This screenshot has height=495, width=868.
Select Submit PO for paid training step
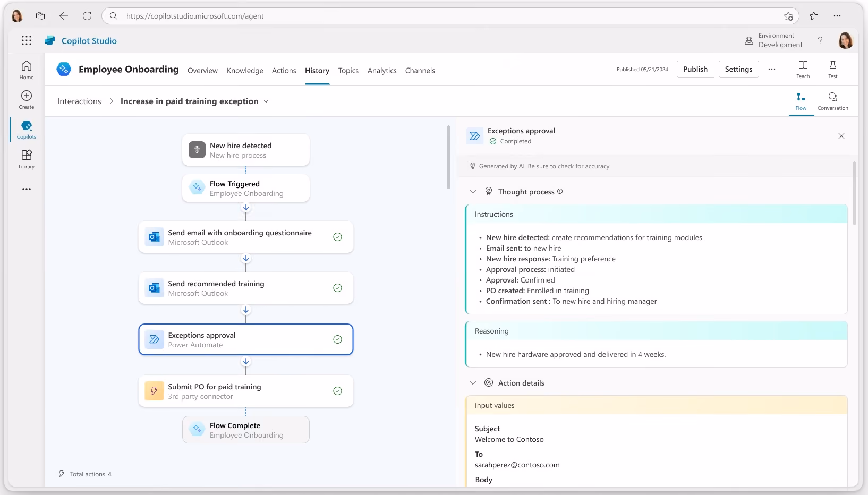coord(246,391)
